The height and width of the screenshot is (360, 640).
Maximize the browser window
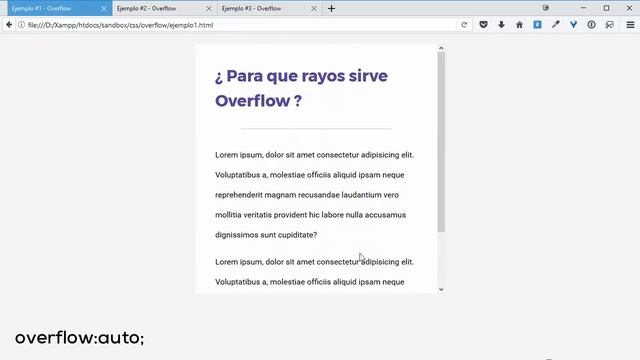(x=607, y=8)
